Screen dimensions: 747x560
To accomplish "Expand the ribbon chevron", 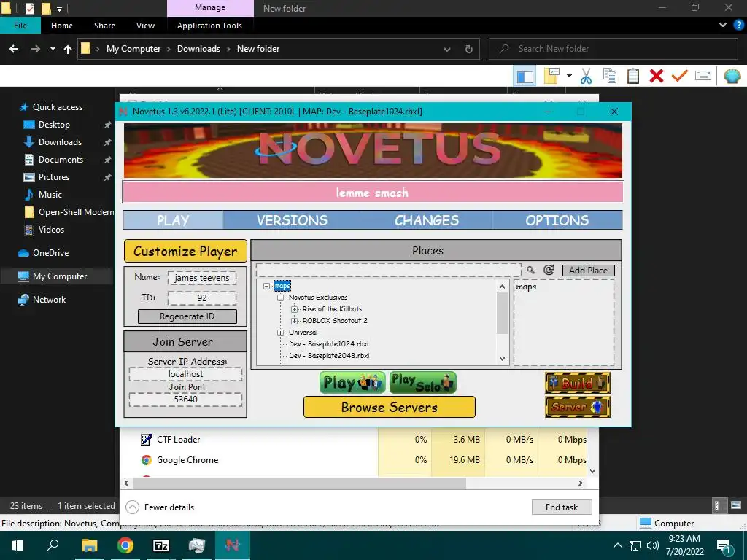I will pyautogui.click(x=723, y=26).
